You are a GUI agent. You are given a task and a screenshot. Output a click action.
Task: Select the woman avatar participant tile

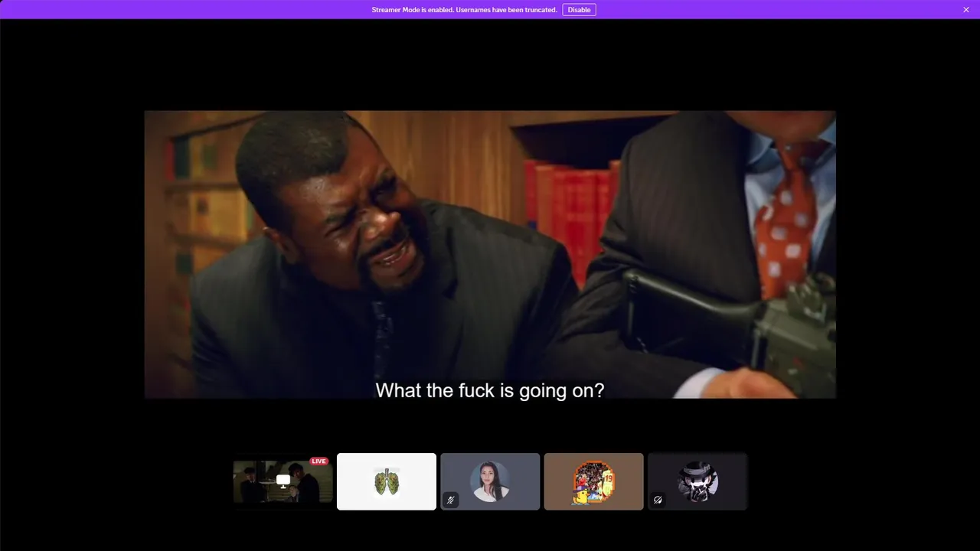[x=490, y=481]
